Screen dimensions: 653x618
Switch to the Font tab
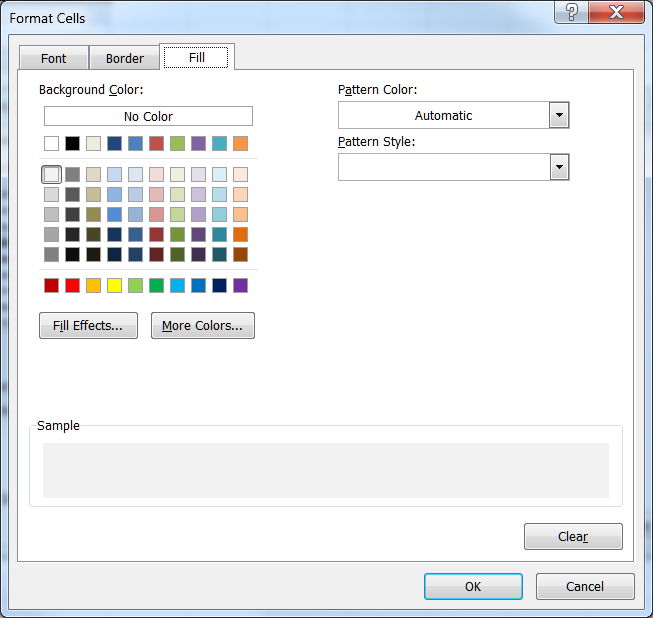pyautogui.click(x=54, y=58)
